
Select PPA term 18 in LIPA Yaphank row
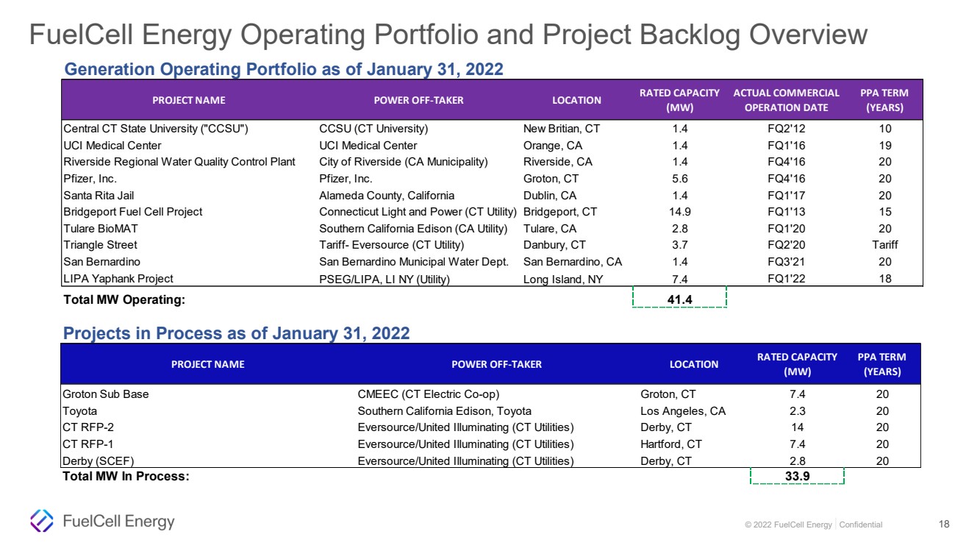885,279
